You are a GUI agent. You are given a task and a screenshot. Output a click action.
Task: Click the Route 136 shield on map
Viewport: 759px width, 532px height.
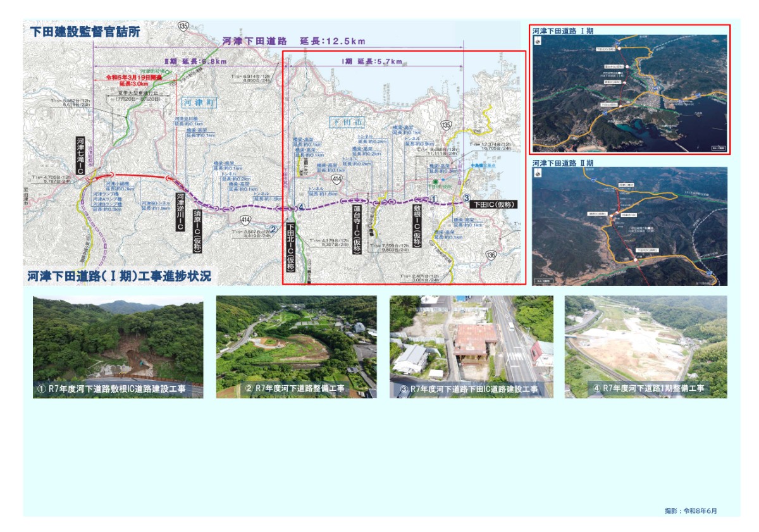[491, 254]
